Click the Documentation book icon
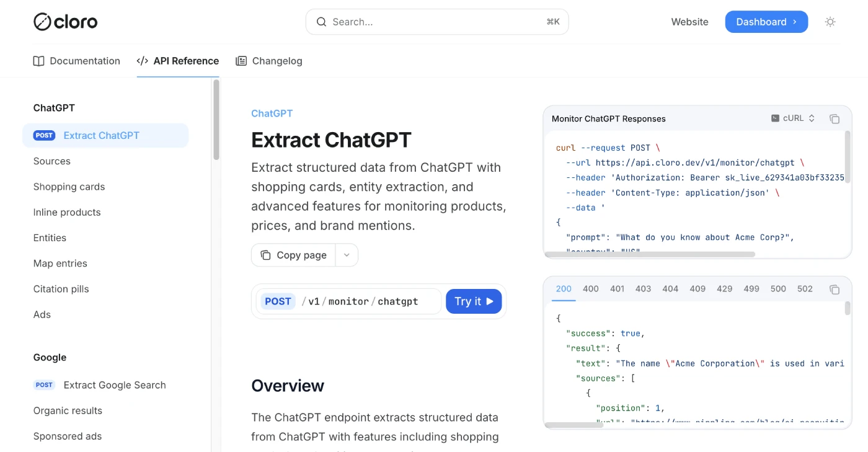The image size is (868, 452). pyautogui.click(x=38, y=61)
